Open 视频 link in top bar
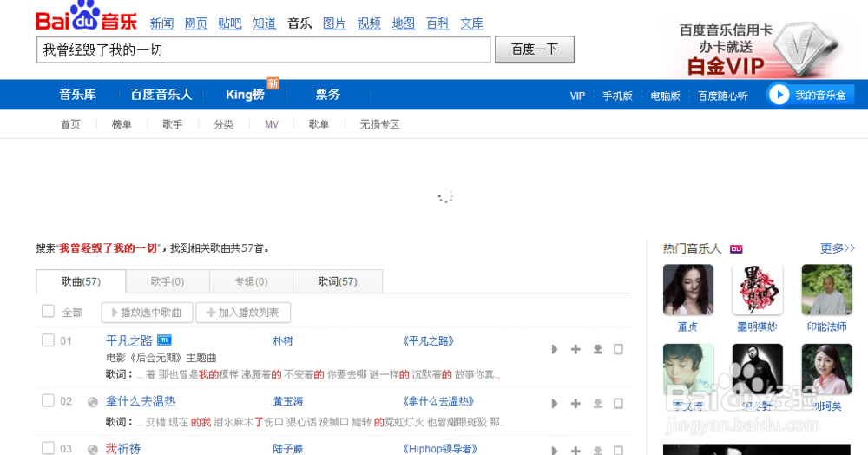 click(369, 23)
